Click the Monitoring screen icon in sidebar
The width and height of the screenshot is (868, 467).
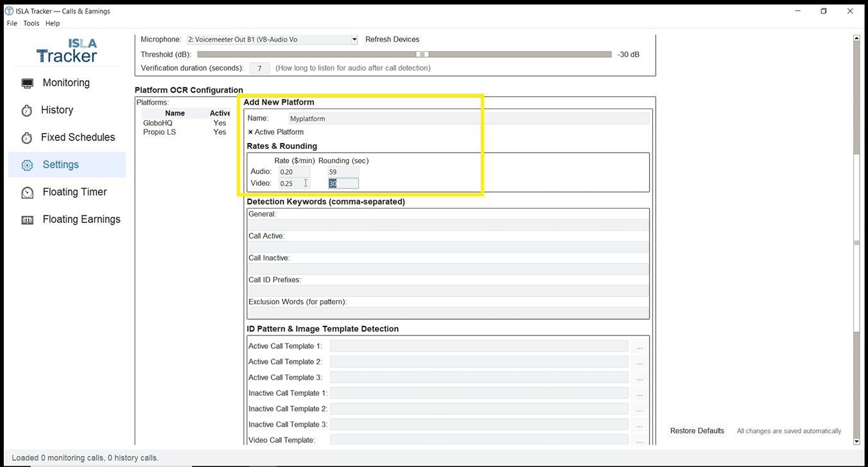pos(27,83)
